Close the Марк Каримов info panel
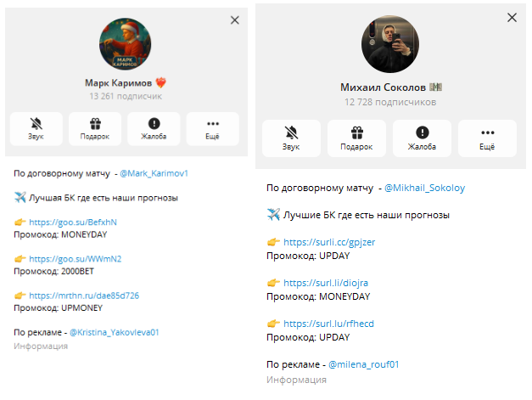The height and width of the screenshot is (400, 532). click(x=235, y=20)
